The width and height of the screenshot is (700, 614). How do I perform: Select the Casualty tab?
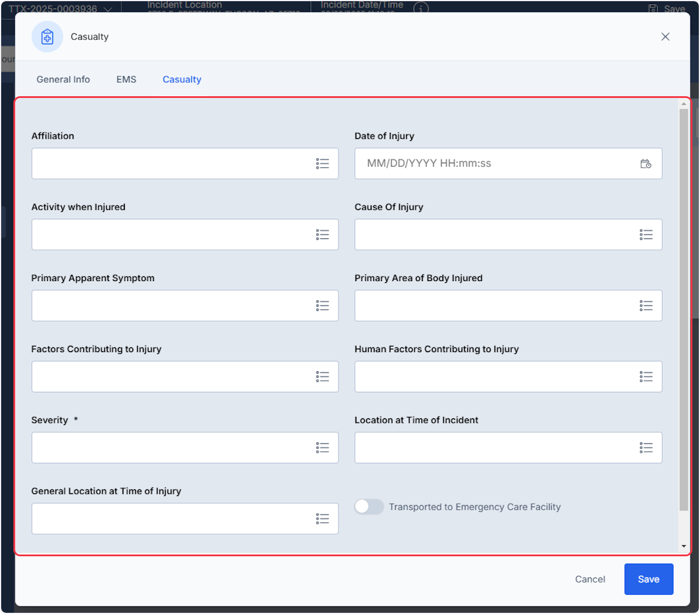[182, 79]
